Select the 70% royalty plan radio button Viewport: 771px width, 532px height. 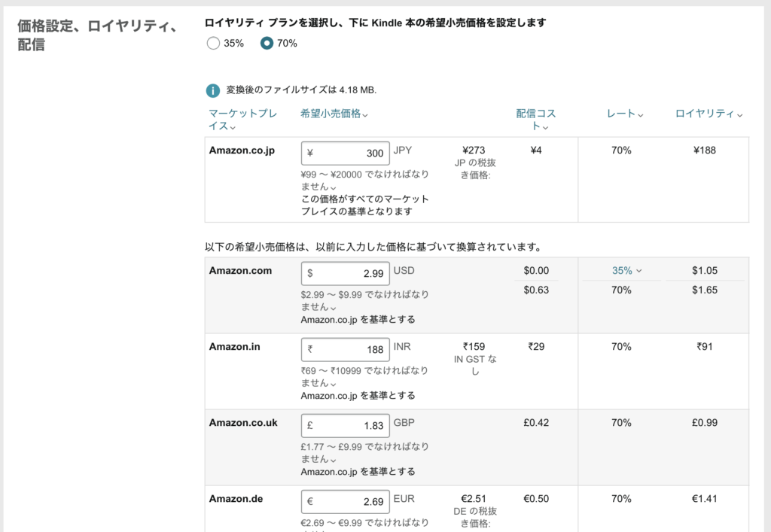tap(267, 44)
